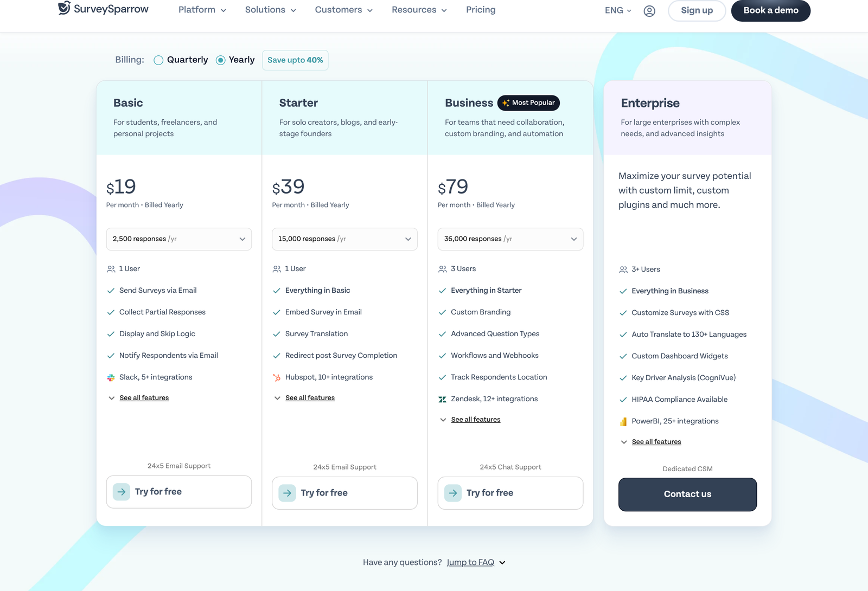868x591 pixels.
Task: Click 'HIPAA Compliance Available' feature text
Action: click(x=679, y=400)
